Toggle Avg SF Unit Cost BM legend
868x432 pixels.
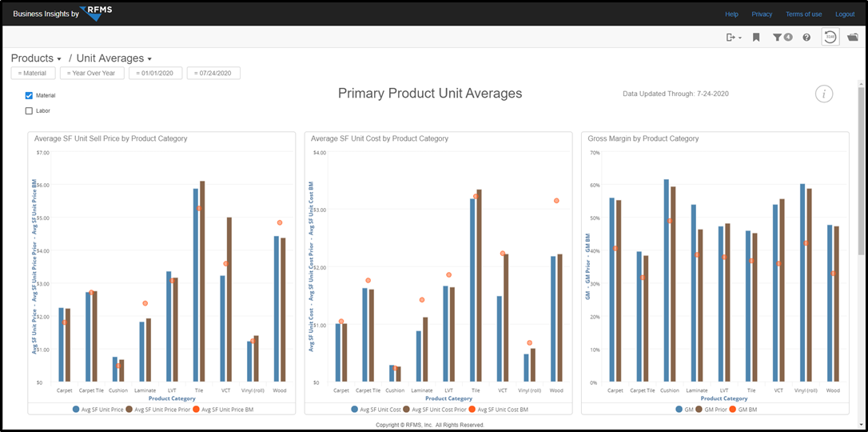click(499, 410)
